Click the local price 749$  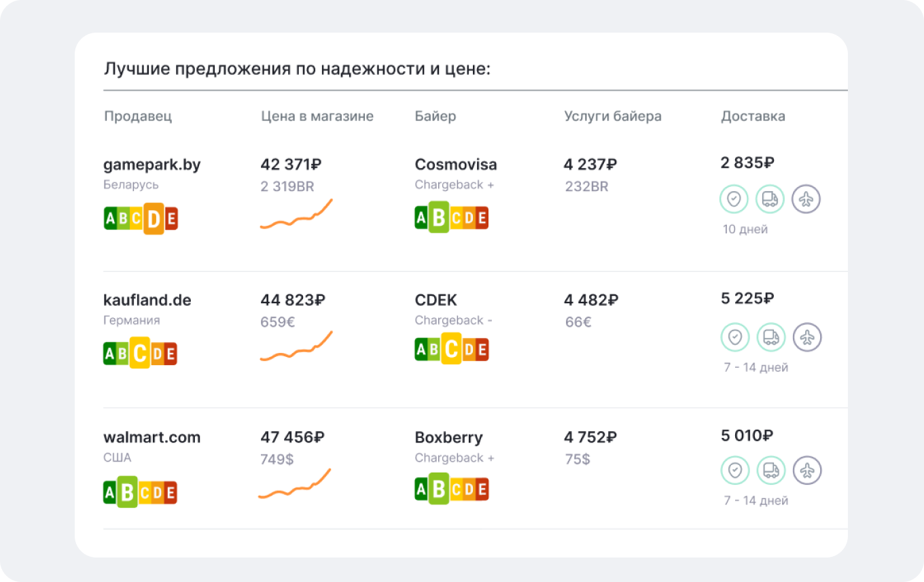[277, 459]
